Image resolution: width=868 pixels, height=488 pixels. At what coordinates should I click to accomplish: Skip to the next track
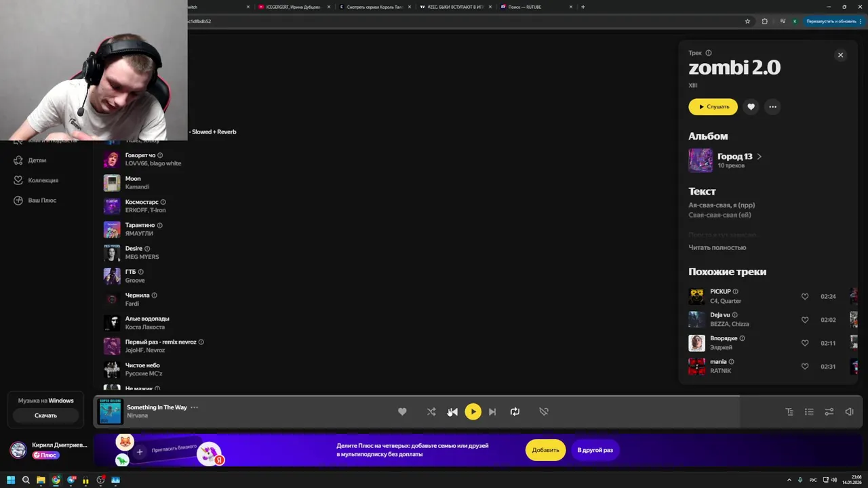pyautogui.click(x=492, y=411)
